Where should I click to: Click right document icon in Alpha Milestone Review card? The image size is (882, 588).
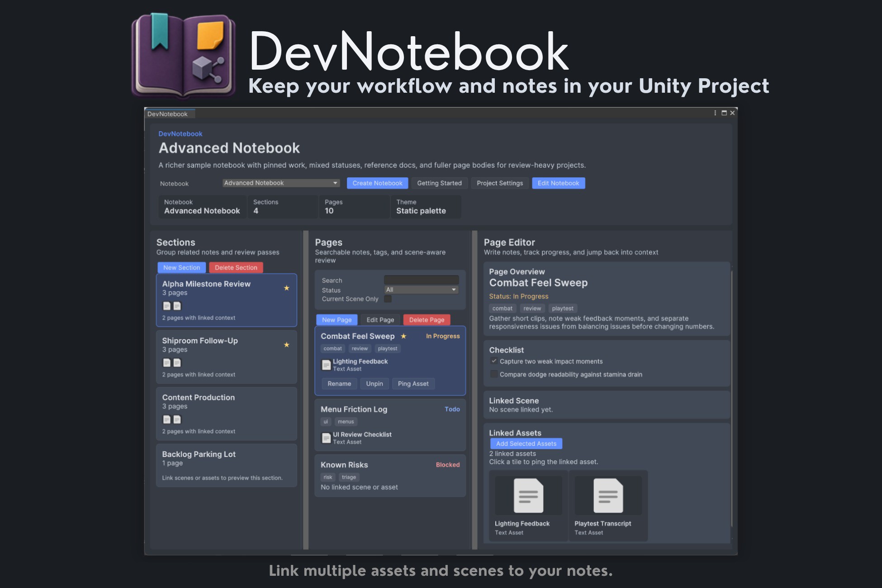177,306
